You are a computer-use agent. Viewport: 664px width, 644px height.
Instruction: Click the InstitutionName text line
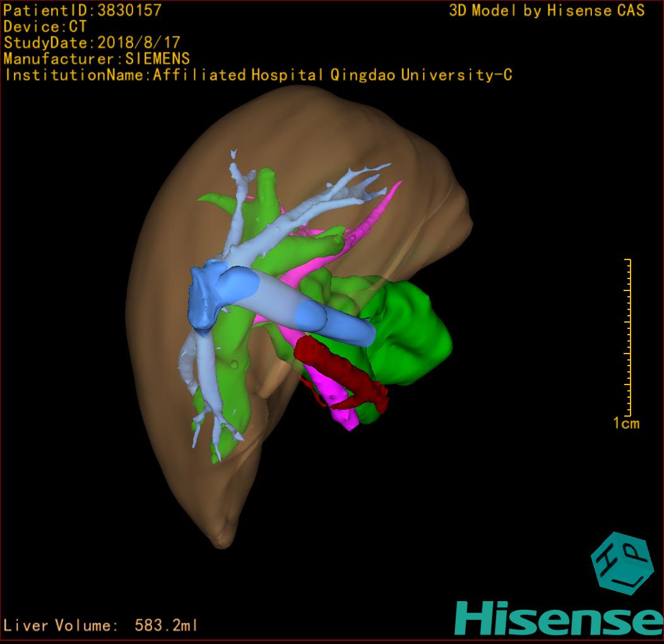pyautogui.click(x=258, y=75)
